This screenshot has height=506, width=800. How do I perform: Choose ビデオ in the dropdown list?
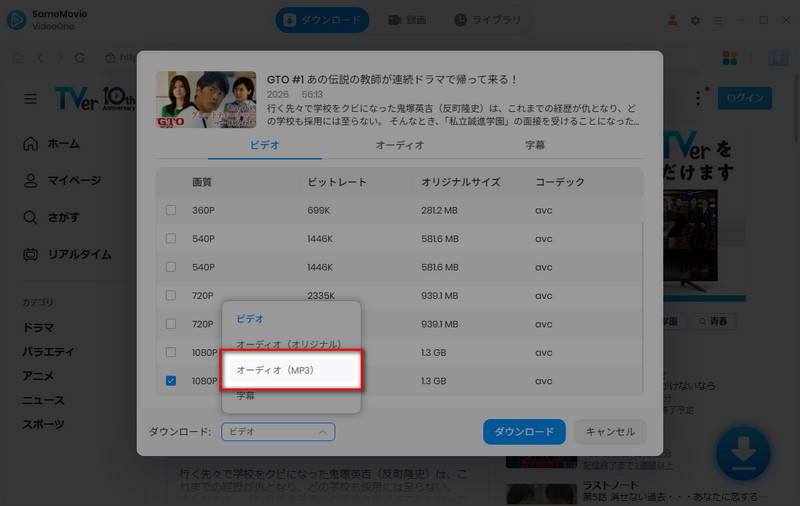291,319
